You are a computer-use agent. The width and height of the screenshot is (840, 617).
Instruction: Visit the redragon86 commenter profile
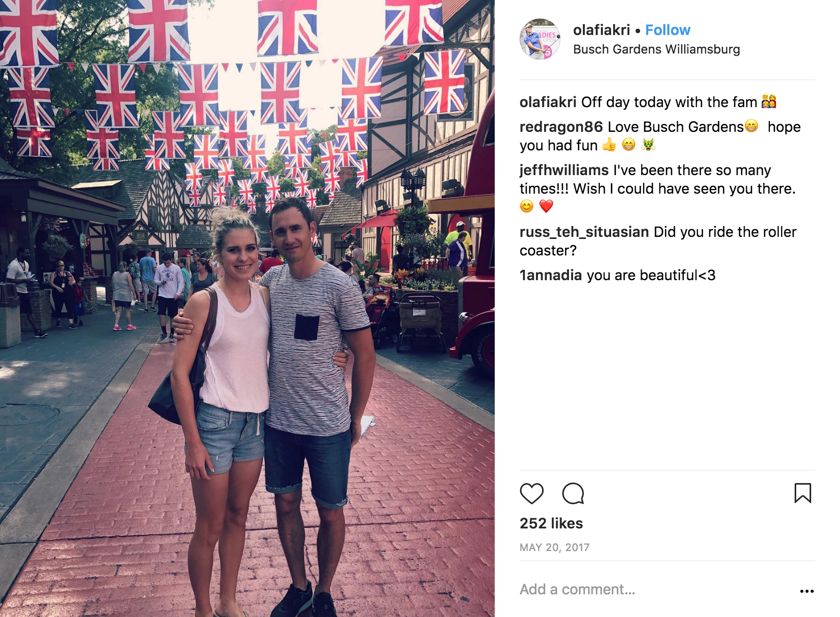click(561, 127)
